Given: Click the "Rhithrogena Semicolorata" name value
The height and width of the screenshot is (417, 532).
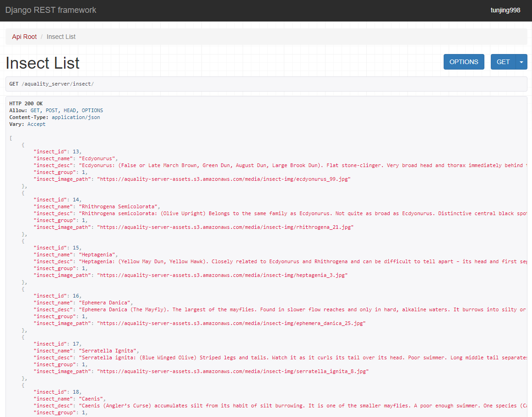Looking at the screenshot, I should coord(119,206).
